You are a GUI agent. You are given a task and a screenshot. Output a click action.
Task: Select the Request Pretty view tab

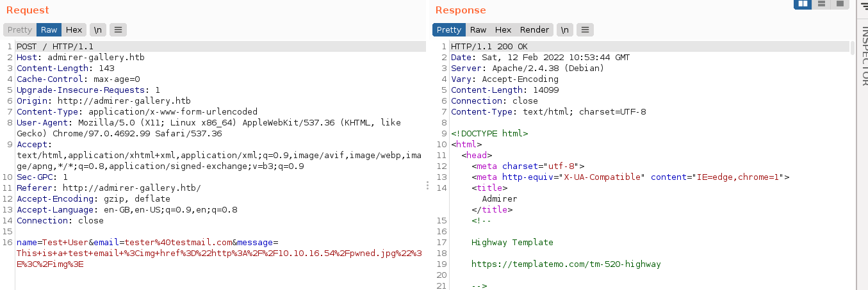click(x=20, y=30)
